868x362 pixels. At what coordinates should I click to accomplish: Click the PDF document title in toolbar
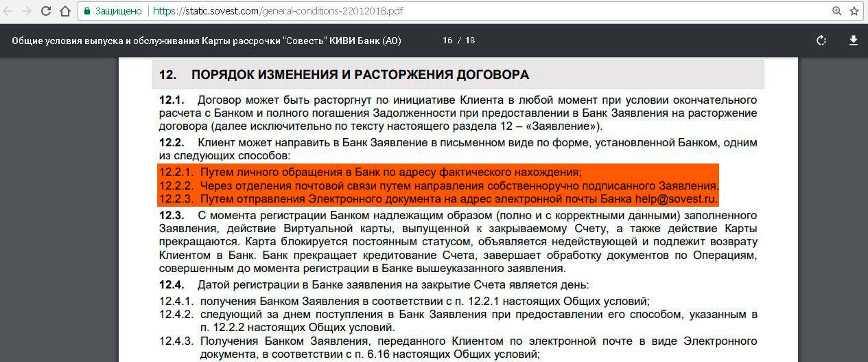207,41
